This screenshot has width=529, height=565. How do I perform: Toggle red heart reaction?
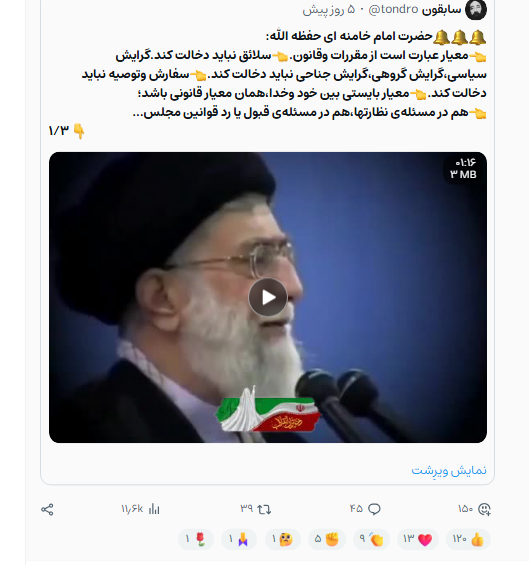[418, 539]
